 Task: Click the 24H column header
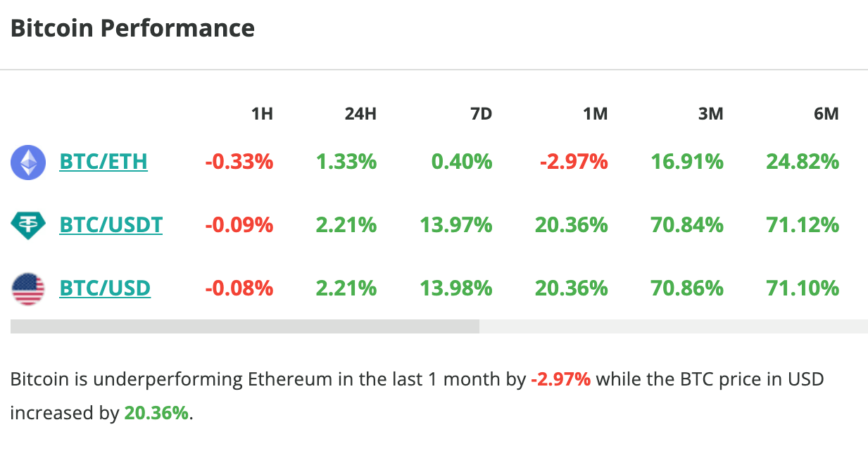(x=360, y=113)
